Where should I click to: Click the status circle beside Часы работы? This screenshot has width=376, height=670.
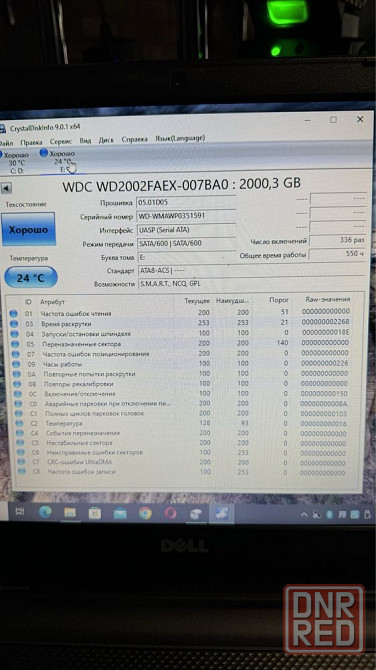[x=16, y=364]
